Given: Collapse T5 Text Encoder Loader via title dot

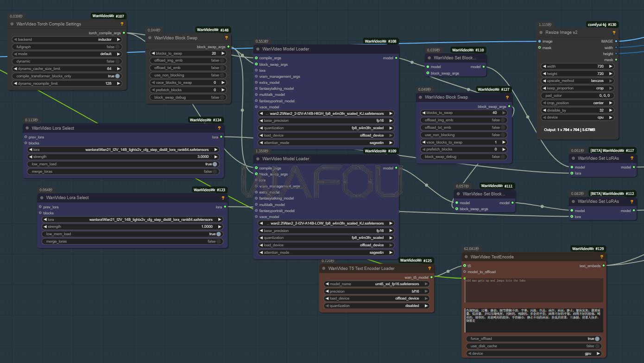Looking at the screenshot, I should (x=324, y=268).
